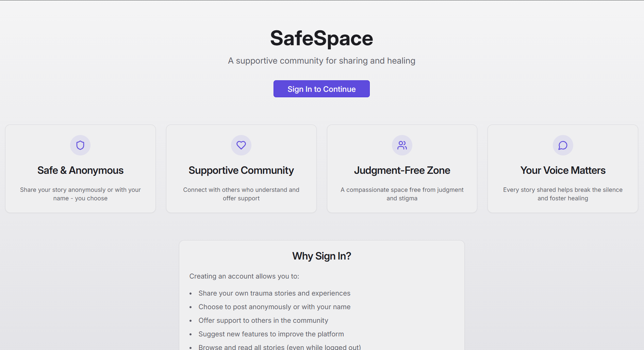Click the shield icon above Safe & Anonymous
The height and width of the screenshot is (350, 644).
pyautogui.click(x=80, y=145)
